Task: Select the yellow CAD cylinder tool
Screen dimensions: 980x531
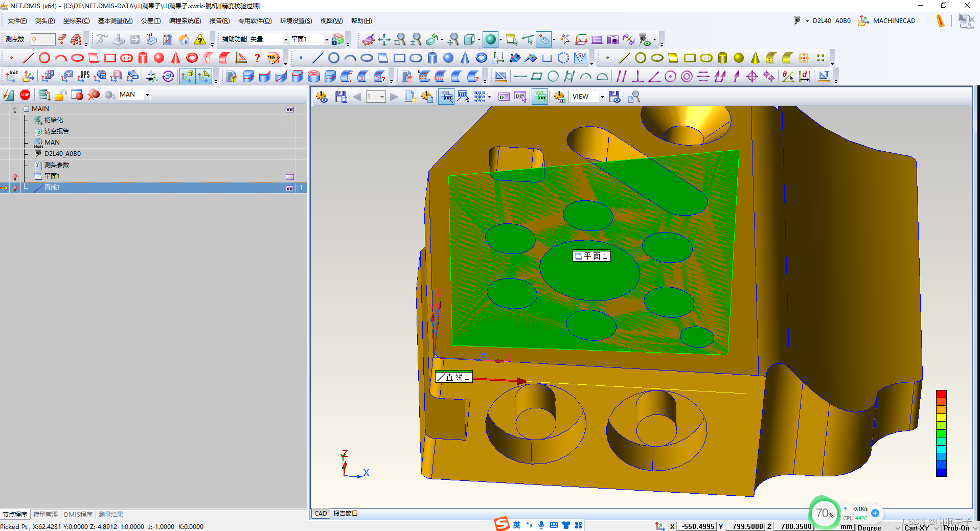Action: [722, 58]
